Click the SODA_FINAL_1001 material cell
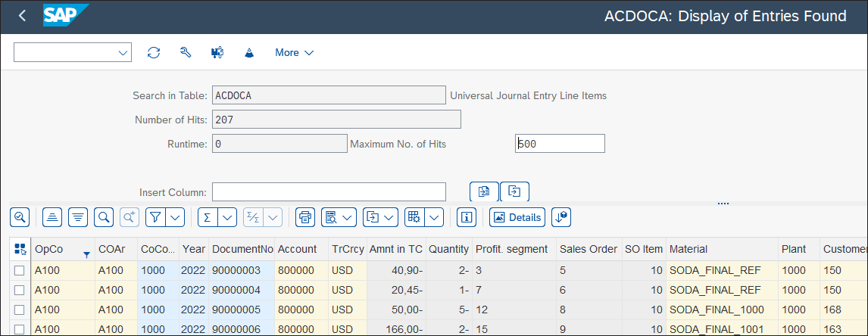 pyautogui.click(x=721, y=328)
